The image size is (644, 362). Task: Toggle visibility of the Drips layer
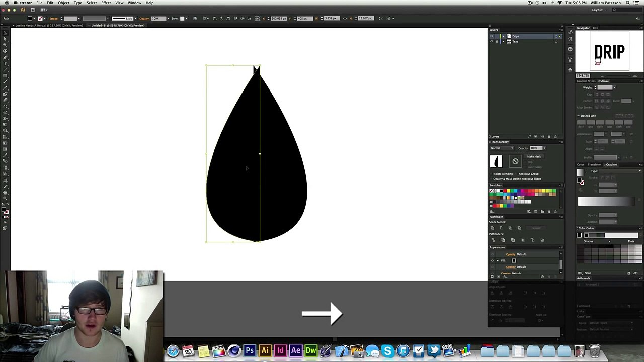coord(492,36)
